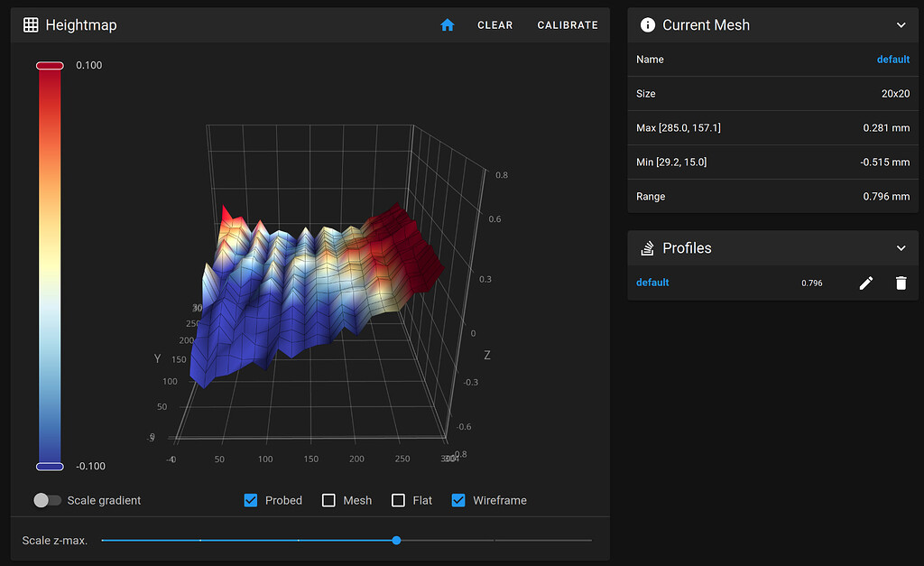The image size is (924, 566).
Task: Edit the default profile with the pencil icon
Action: click(865, 283)
